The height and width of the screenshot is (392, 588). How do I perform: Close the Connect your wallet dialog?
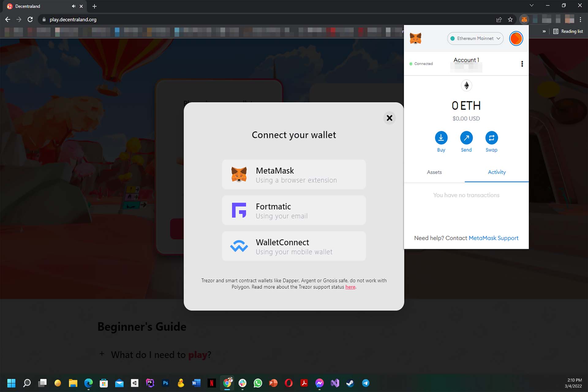tap(389, 118)
